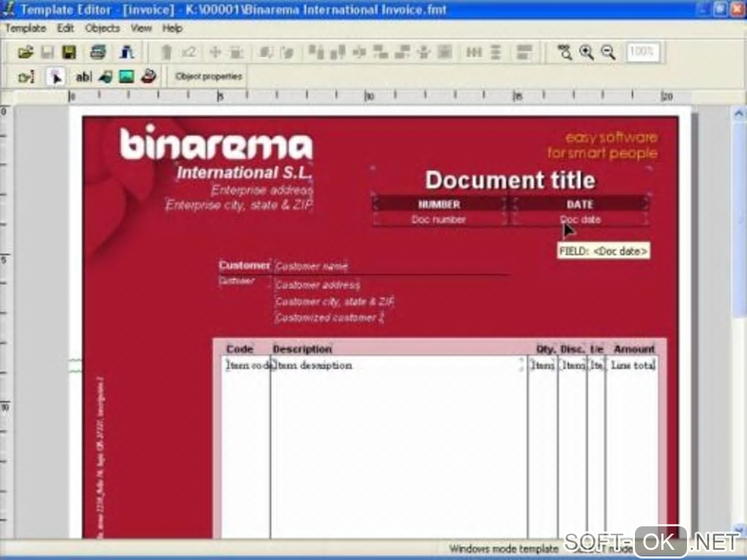
Task: Open the Objects menu
Action: point(103,28)
